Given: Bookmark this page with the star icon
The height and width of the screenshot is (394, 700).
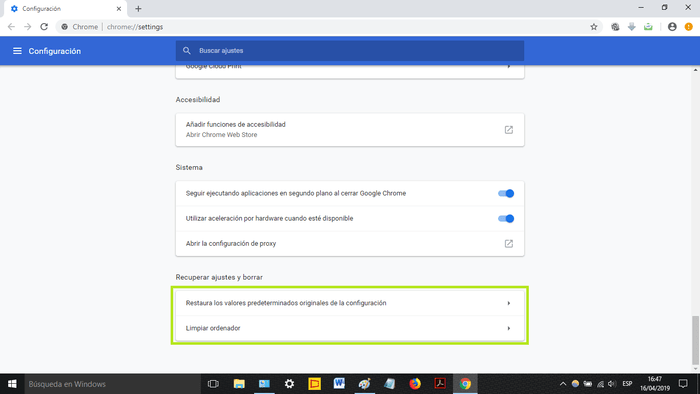Looking at the screenshot, I should click(x=594, y=27).
